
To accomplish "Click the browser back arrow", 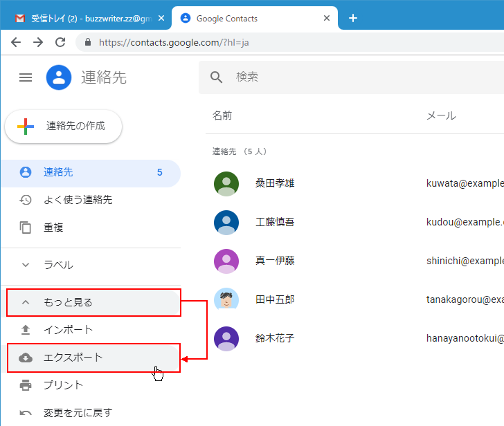I will point(16,42).
